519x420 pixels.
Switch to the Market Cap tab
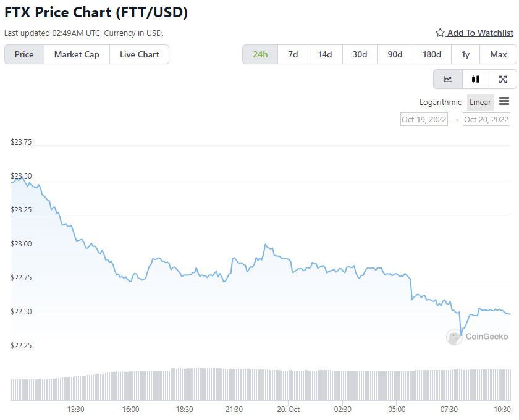(x=77, y=54)
